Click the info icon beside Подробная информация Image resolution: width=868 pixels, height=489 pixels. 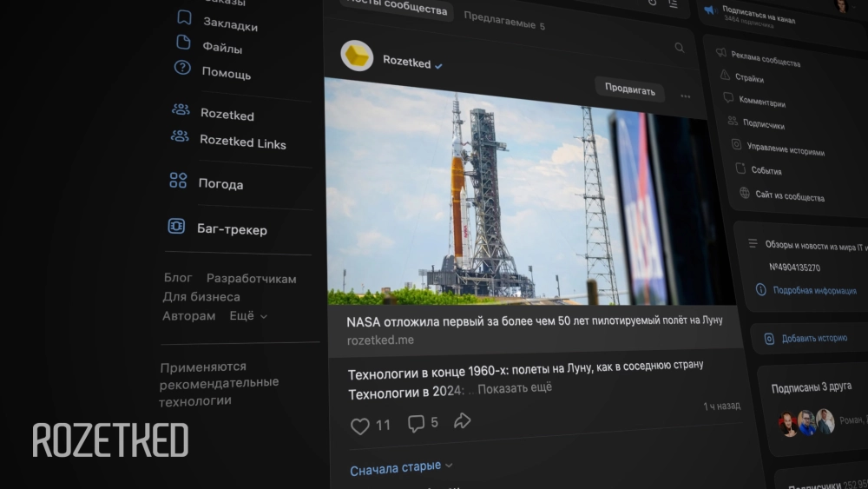pos(761,289)
